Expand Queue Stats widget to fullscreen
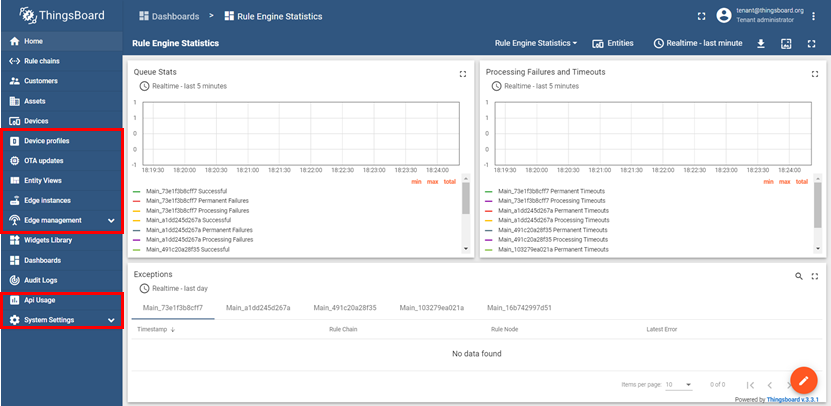831x406 pixels. tap(463, 74)
